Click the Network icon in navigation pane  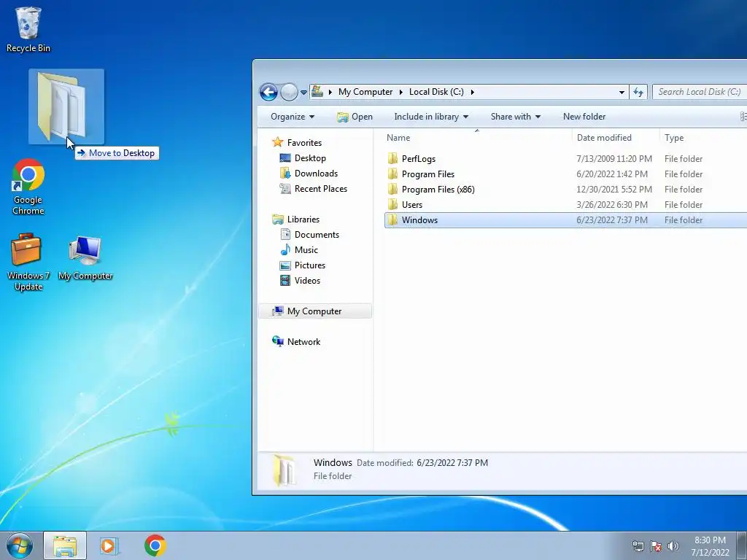pyautogui.click(x=278, y=341)
